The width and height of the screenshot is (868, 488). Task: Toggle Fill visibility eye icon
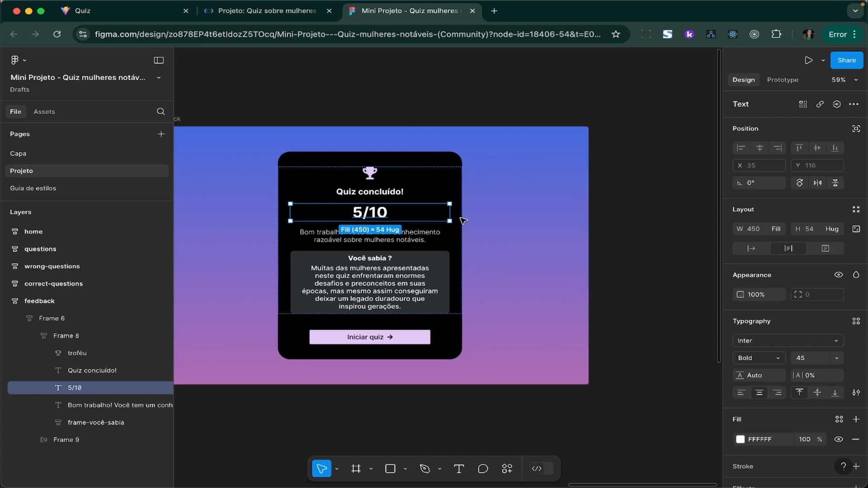point(838,439)
